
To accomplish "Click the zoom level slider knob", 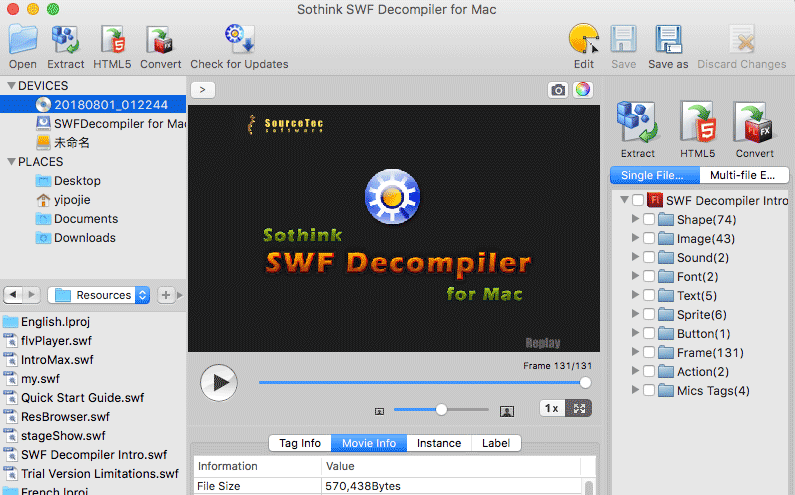I will (x=442, y=409).
